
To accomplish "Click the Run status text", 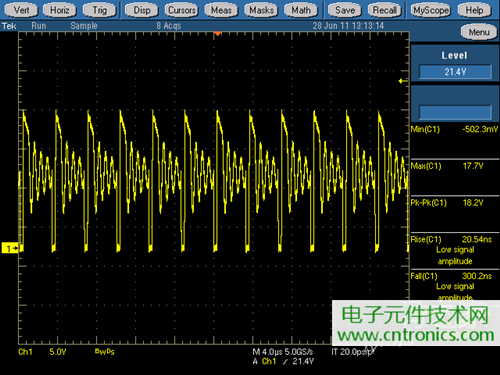I will pos(39,26).
